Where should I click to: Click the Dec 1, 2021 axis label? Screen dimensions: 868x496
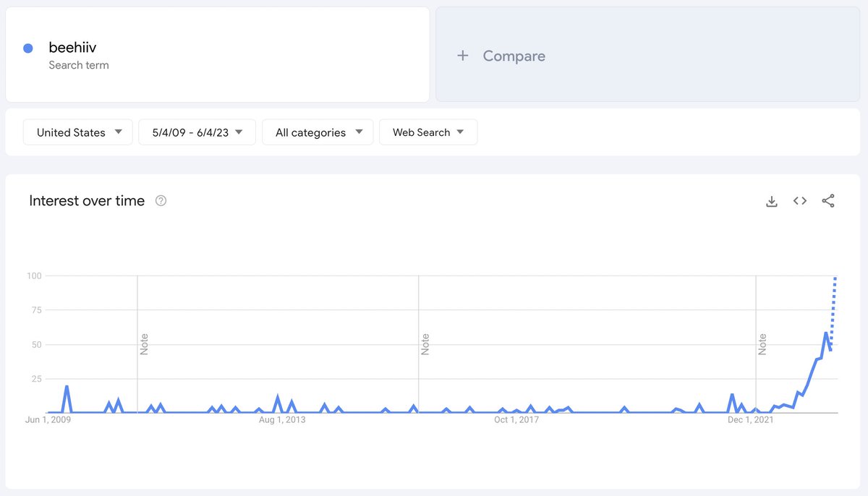coord(751,419)
